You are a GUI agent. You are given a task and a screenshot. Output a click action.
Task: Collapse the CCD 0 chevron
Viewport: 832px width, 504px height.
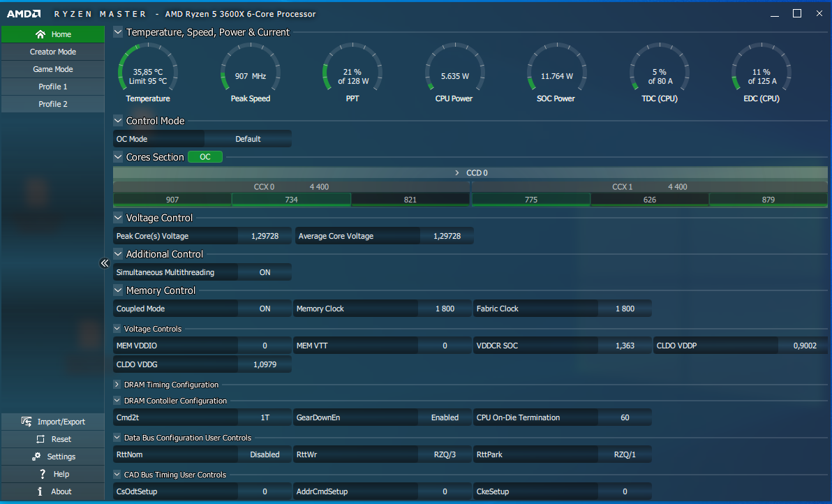tap(457, 172)
